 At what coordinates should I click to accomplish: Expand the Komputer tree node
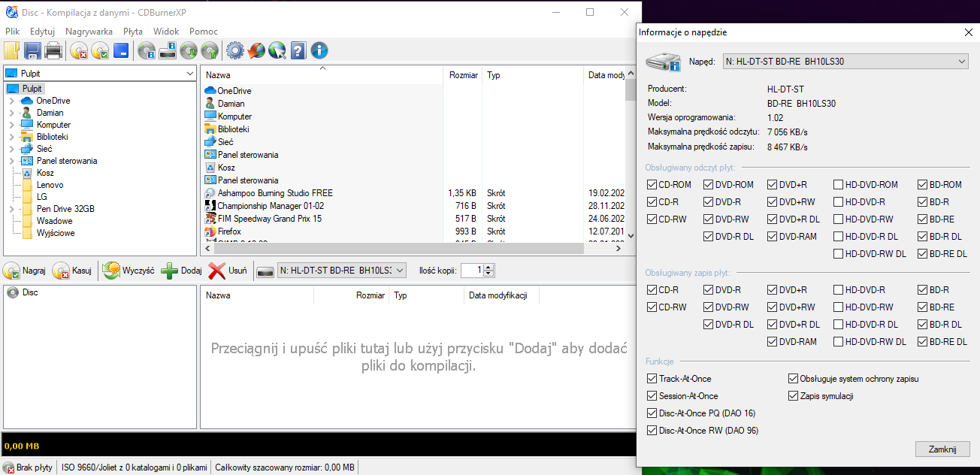coord(11,125)
